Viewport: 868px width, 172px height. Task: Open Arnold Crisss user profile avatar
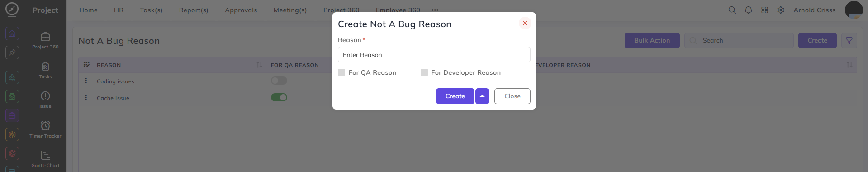[x=854, y=10]
